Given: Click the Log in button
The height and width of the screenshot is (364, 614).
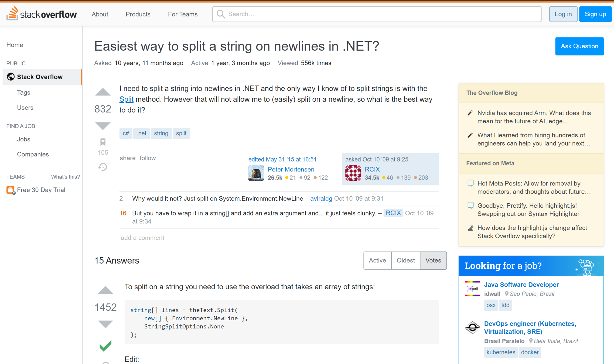Looking at the screenshot, I should (563, 14).
